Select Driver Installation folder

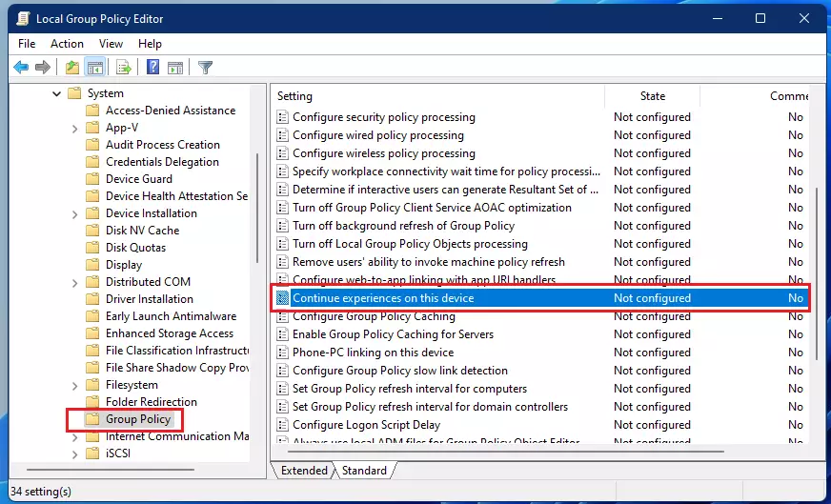point(150,299)
